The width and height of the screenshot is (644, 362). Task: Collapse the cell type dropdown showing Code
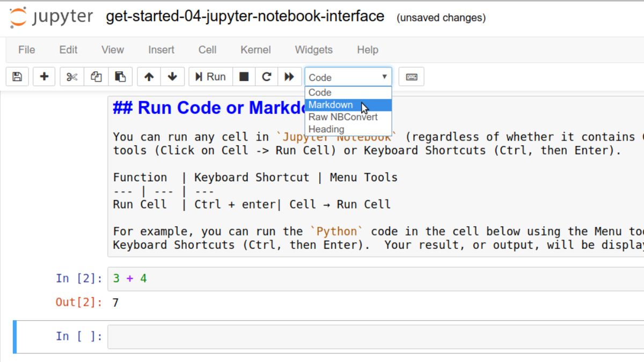pos(348,77)
